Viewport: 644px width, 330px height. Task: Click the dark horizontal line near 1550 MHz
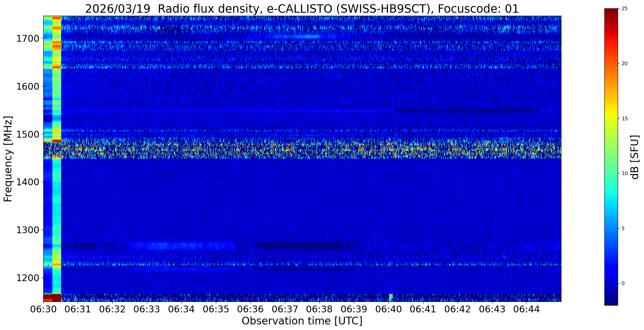coord(466,111)
